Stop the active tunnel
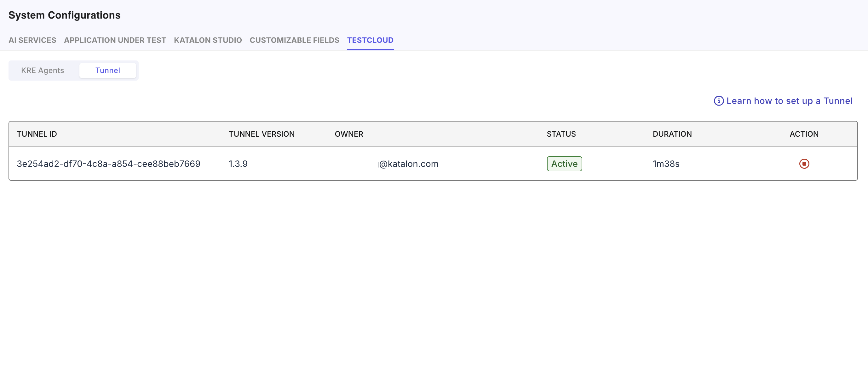The height and width of the screenshot is (375, 868). click(804, 164)
